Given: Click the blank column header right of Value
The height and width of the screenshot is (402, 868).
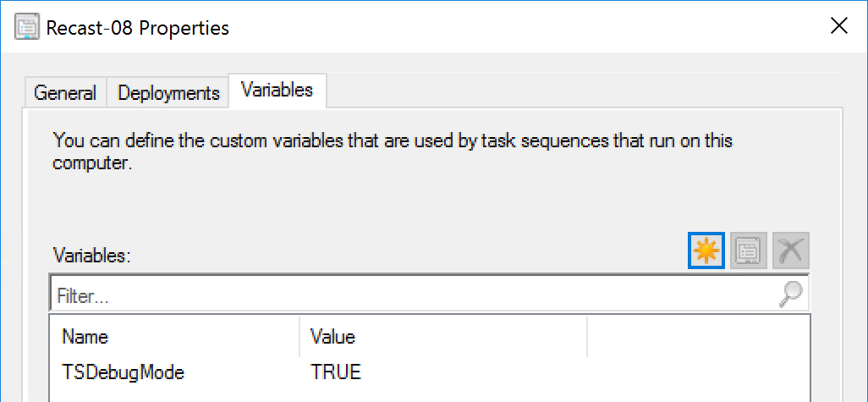Looking at the screenshot, I should 698,337.
